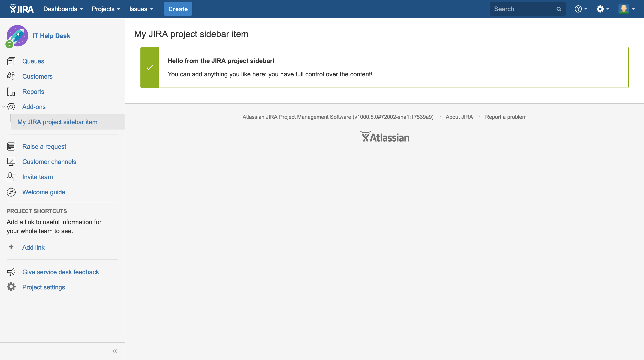Click the Reports icon in sidebar
Viewport: 644px width, 360px height.
pyautogui.click(x=11, y=91)
